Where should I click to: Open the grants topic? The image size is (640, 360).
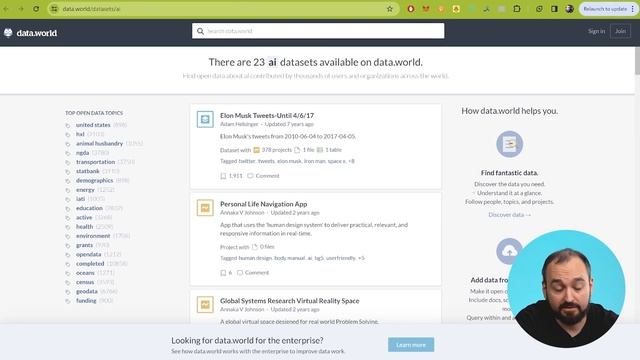[x=84, y=245]
